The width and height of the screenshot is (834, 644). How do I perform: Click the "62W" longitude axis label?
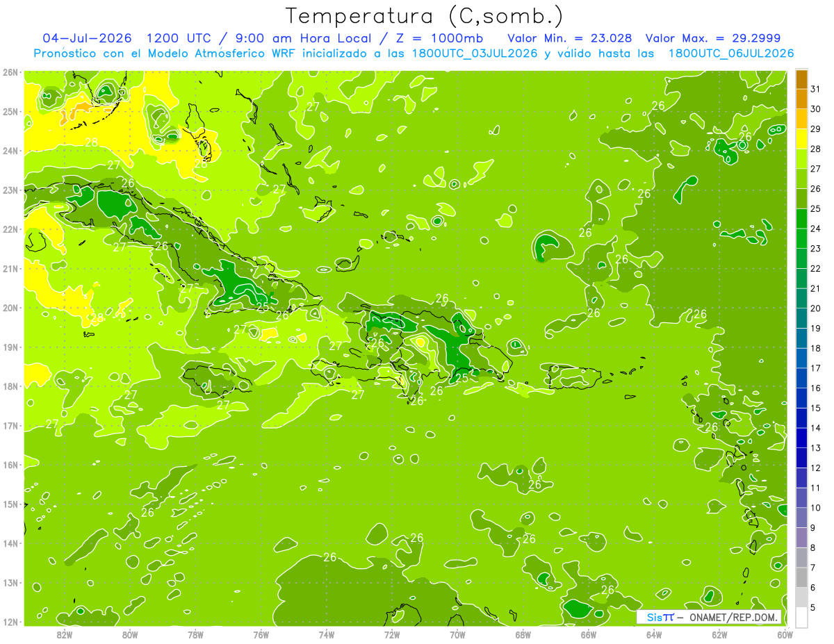click(x=719, y=634)
